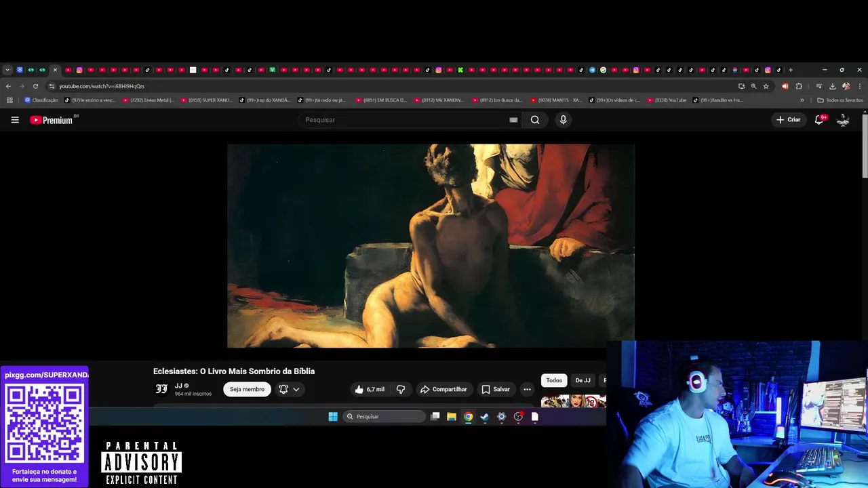Open the Criar create menu
The height and width of the screenshot is (488, 868).
click(789, 120)
